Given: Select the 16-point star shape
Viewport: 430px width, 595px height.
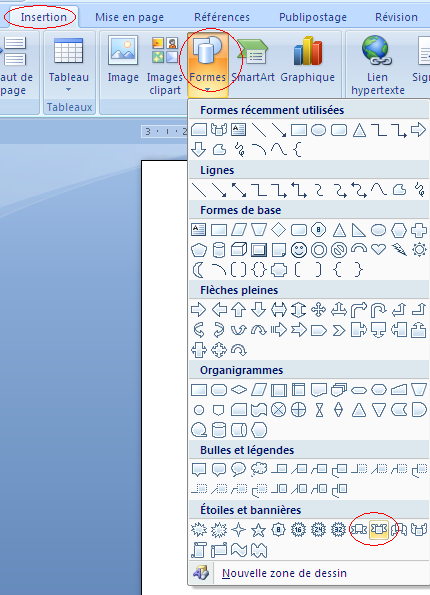Looking at the screenshot, I should [x=299, y=529].
